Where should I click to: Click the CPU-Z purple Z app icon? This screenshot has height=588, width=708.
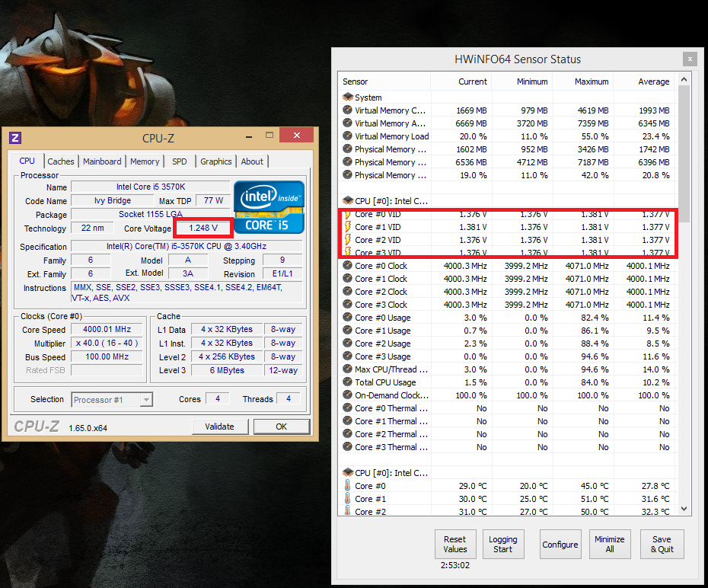15,138
